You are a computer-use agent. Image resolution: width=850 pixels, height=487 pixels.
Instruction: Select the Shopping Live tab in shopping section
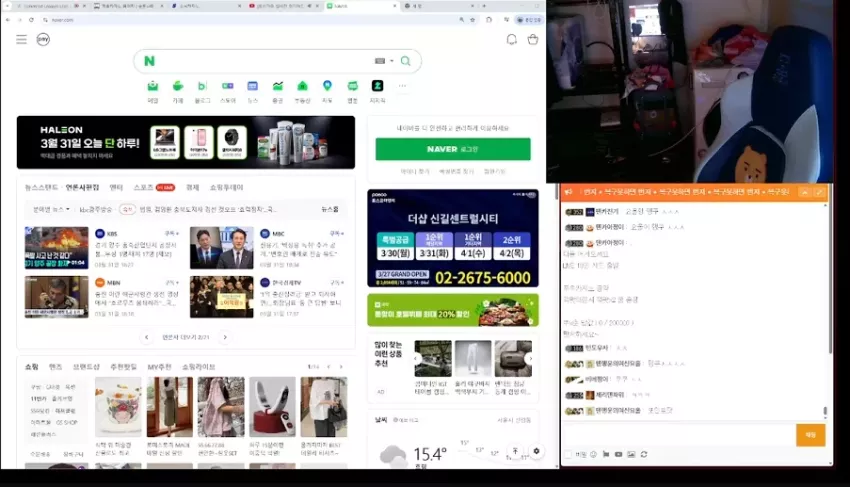198,367
